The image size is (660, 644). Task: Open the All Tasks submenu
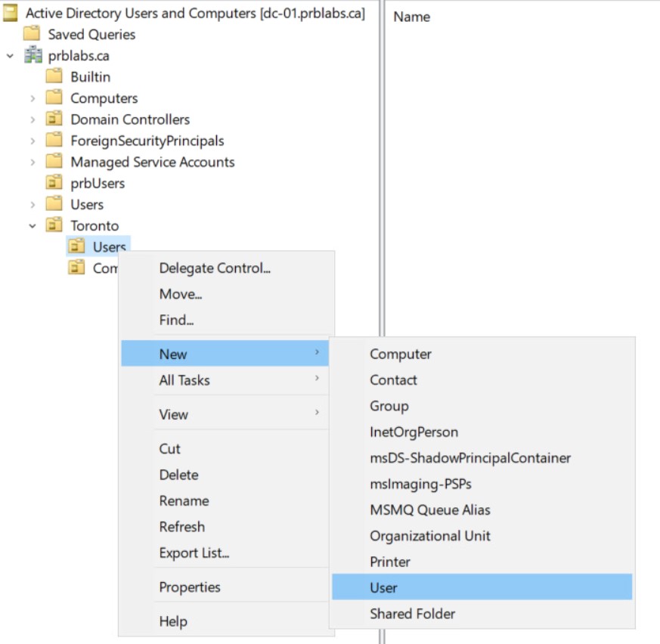point(184,380)
